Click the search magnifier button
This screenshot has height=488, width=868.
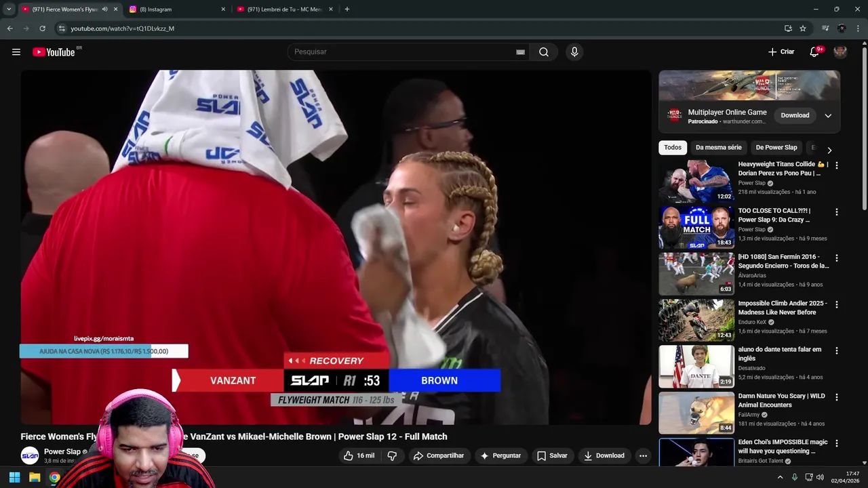click(544, 52)
